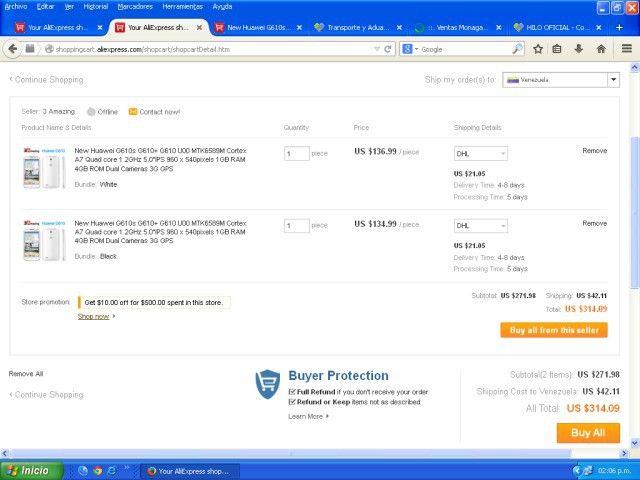Viewport: 640px width, 480px height.
Task: Open the Archivo menu
Action: coord(16,7)
